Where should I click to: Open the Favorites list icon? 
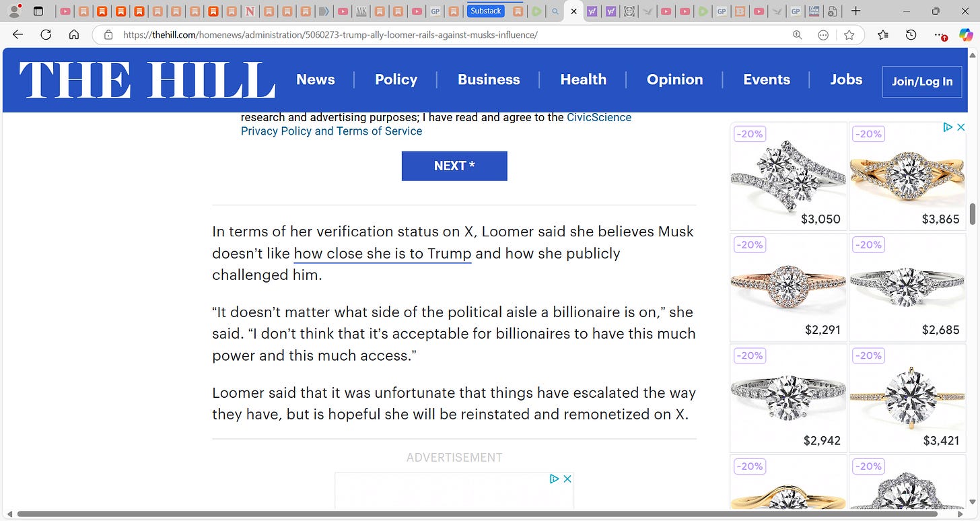pos(883,35)
